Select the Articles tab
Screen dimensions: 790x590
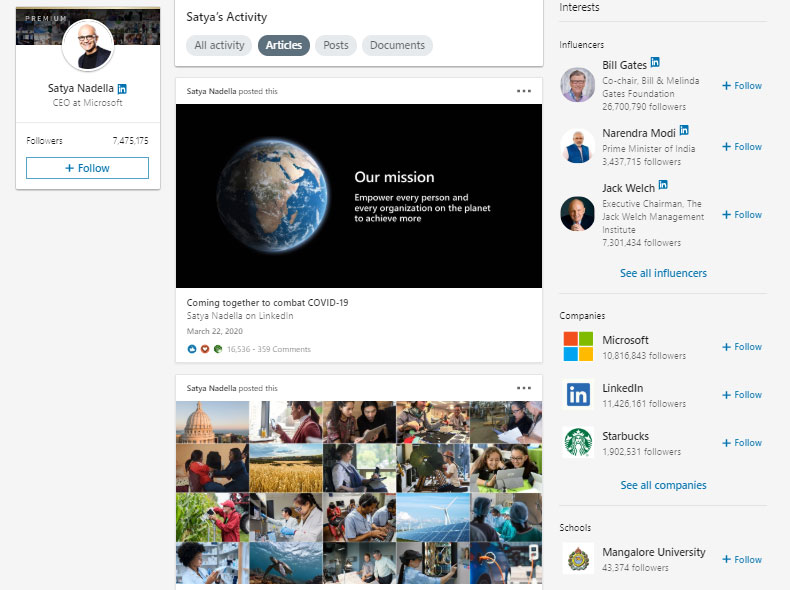tap(284, 45)
